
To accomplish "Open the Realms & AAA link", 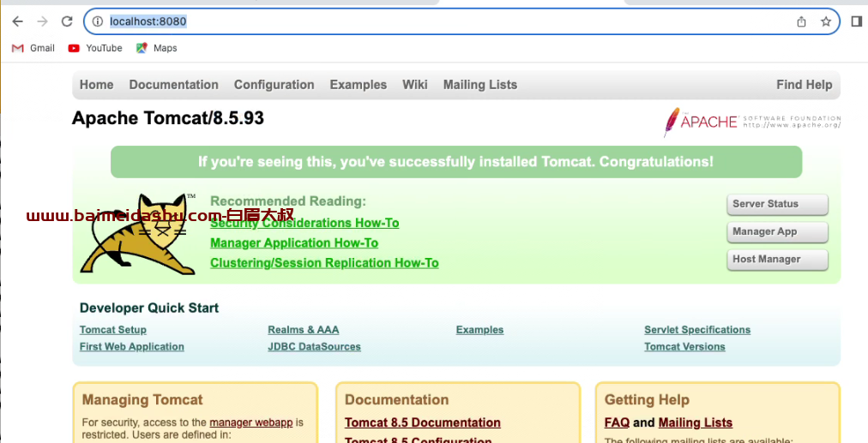I will tap(304, 330).
